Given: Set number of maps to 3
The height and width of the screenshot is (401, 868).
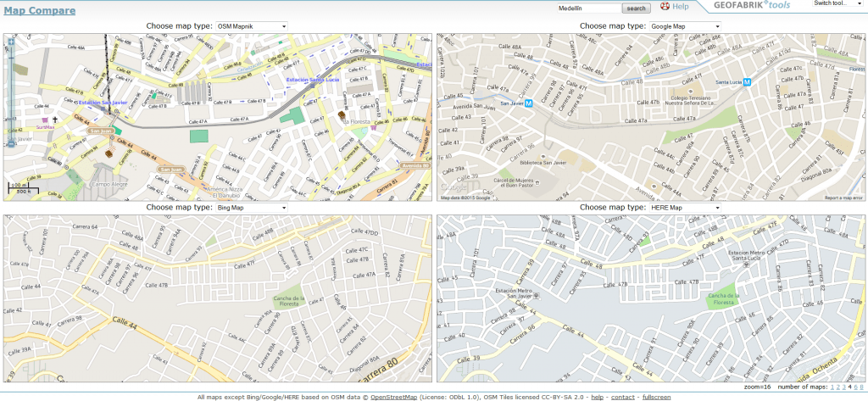Looking at the screenshot, I should [844, 387].
